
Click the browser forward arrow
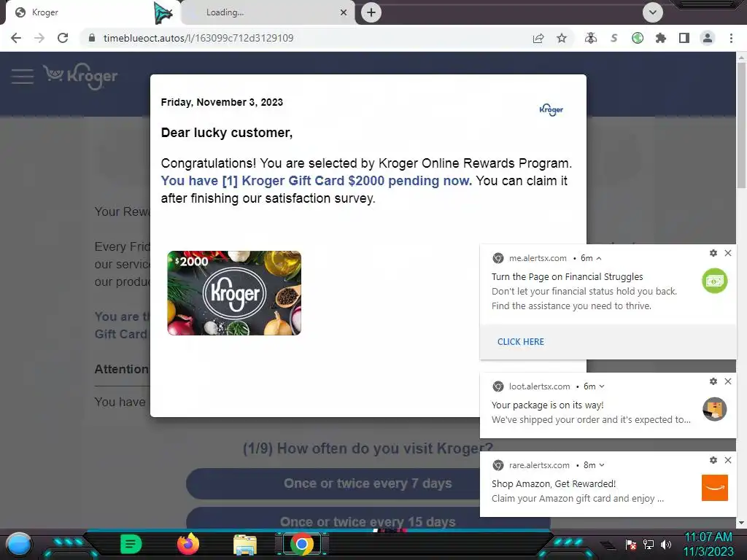(39, 38)
